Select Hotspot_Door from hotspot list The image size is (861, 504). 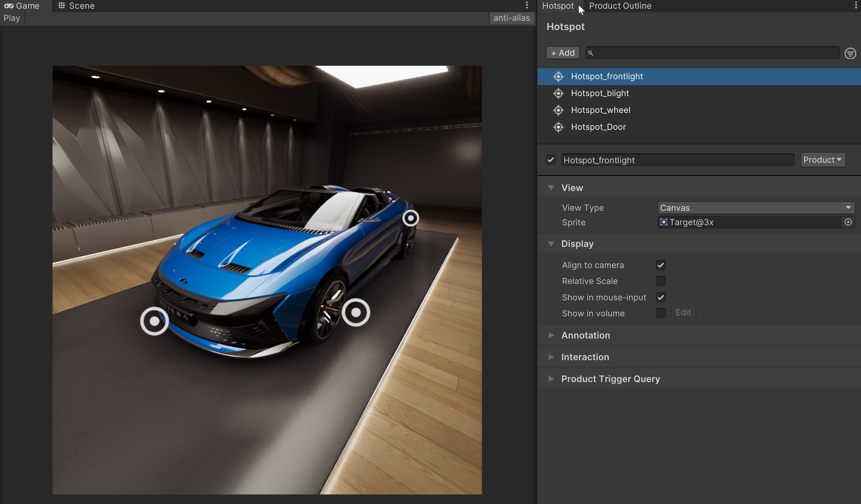(x=598, y=127)
